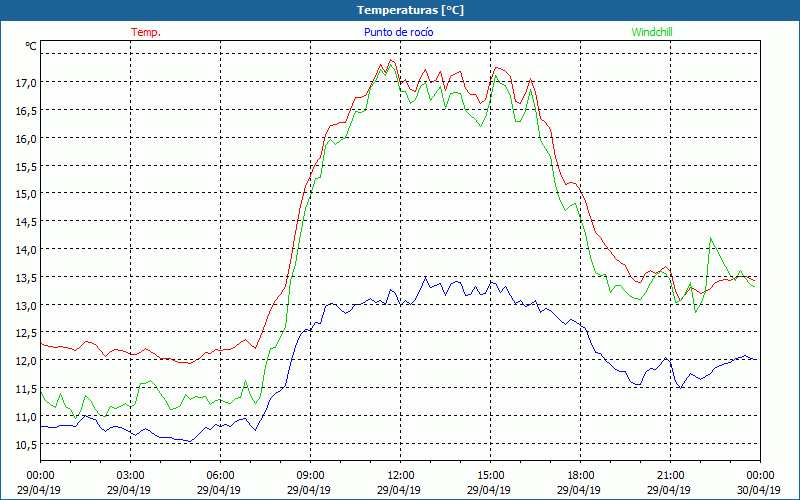This screenshot has width=800, height=500.
Task: Click the '14,0' y-axis value
Action: click(26, 249)
